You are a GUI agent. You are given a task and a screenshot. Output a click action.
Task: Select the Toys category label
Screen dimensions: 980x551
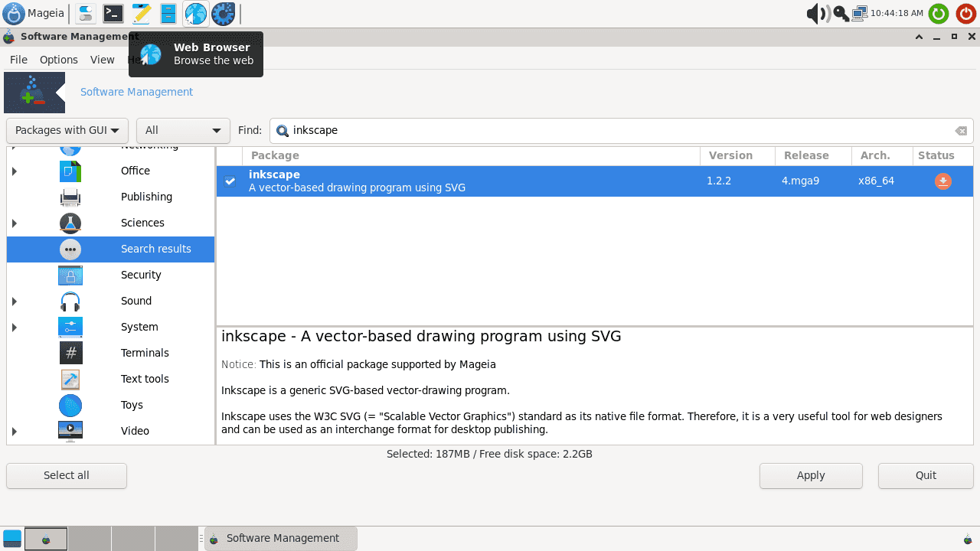(x=132, y=405)
